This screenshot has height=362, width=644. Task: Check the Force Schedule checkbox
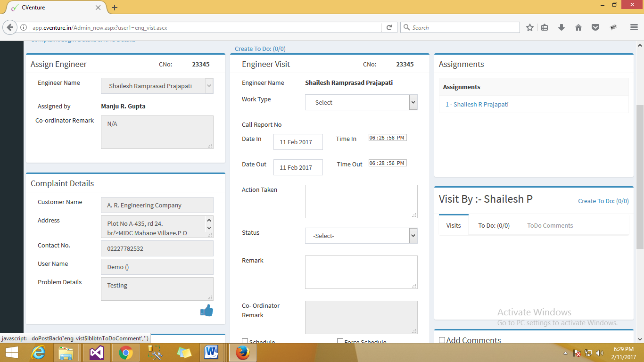[x=340, y=341]
